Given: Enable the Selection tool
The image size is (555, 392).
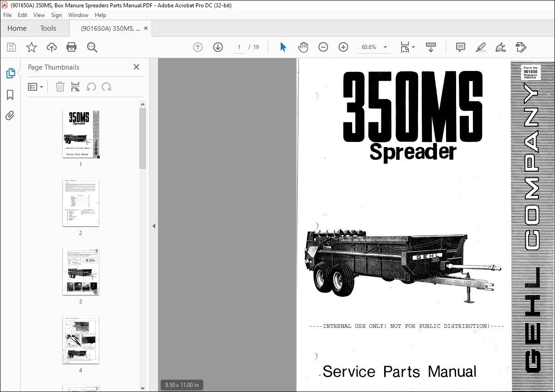Looking at the screenshot, I should [x=283, y=47].
